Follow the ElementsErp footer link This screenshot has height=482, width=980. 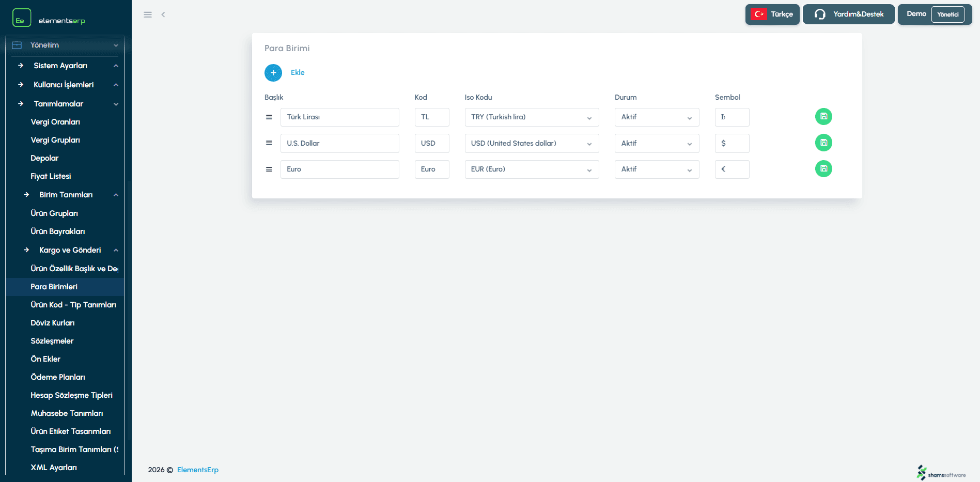[x=198, y=470]
